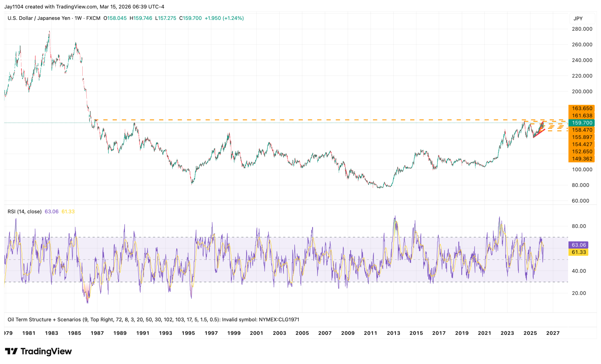Select the red trendline near 2026
The height and width of the screenshot is (364, 601).
(x=539, y=133)
